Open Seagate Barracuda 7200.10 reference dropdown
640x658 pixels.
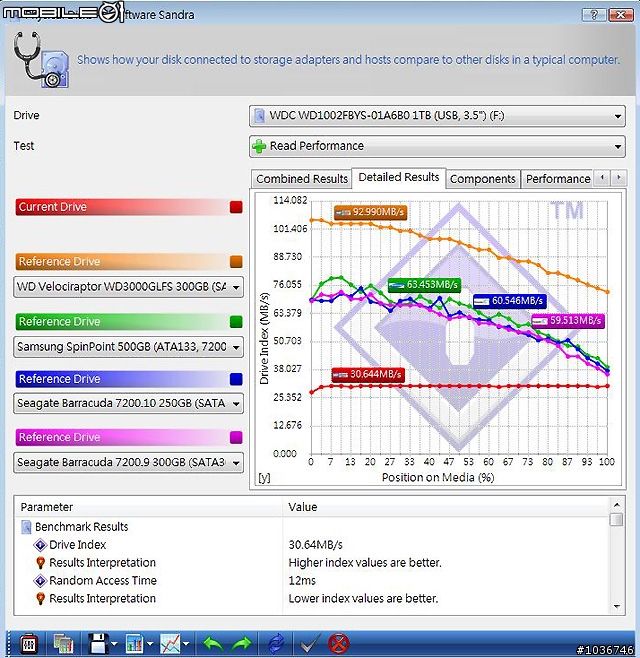point(128,403)
